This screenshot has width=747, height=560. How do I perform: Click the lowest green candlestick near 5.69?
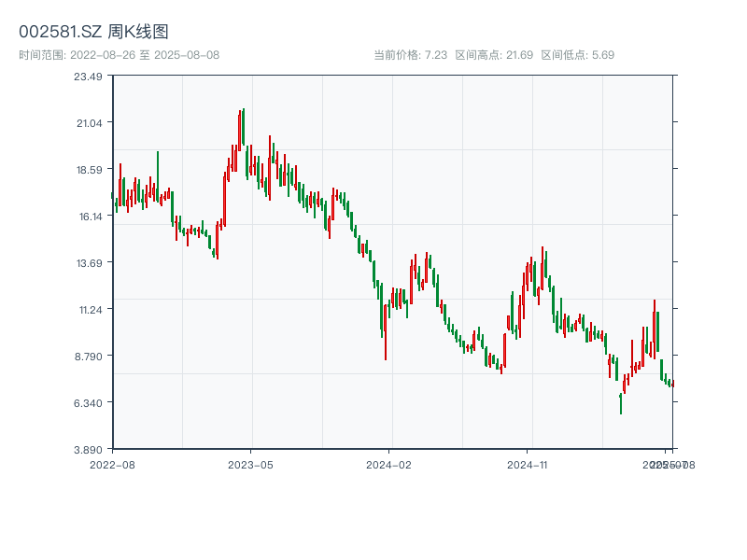coord(620,403)
